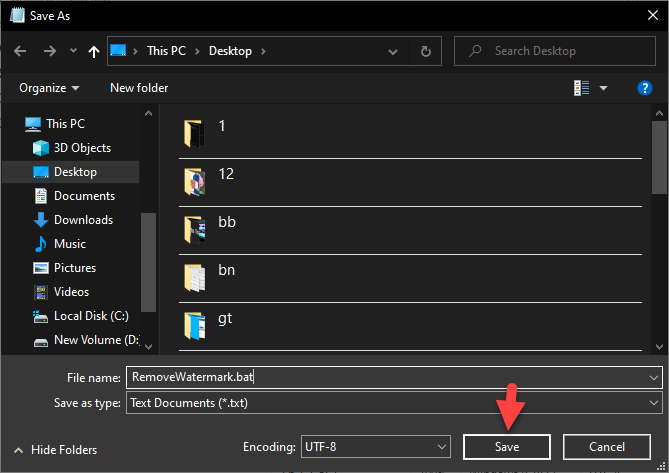
Task: Open the Organize menu
Action: click(x=49, y=88)
